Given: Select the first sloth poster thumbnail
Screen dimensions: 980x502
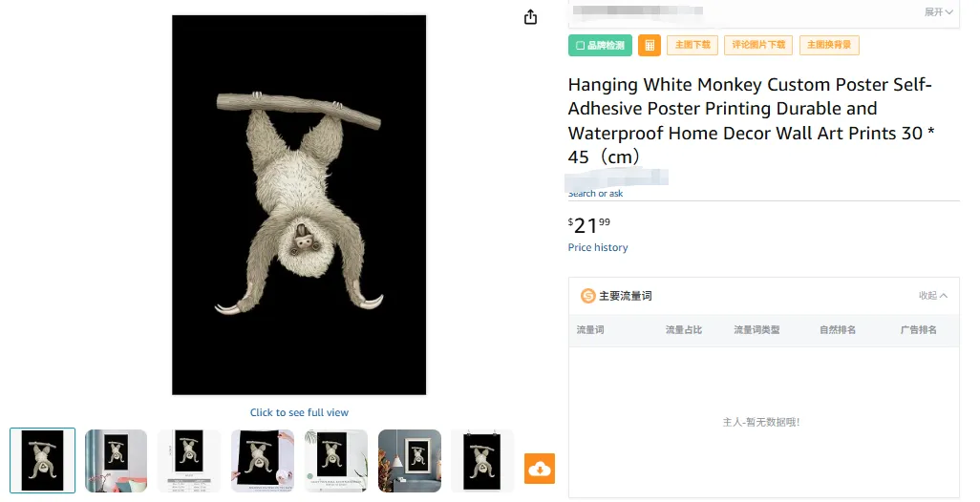Looking at the screenshot, I should 42,461.
